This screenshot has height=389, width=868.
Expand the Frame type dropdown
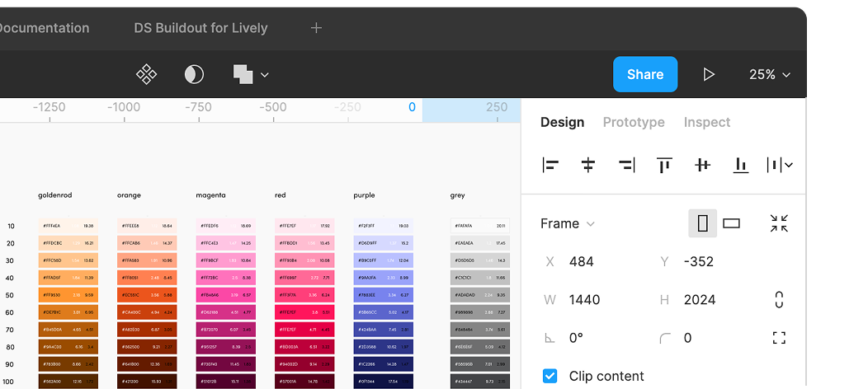pyautogui.click(x=568, y=224)
